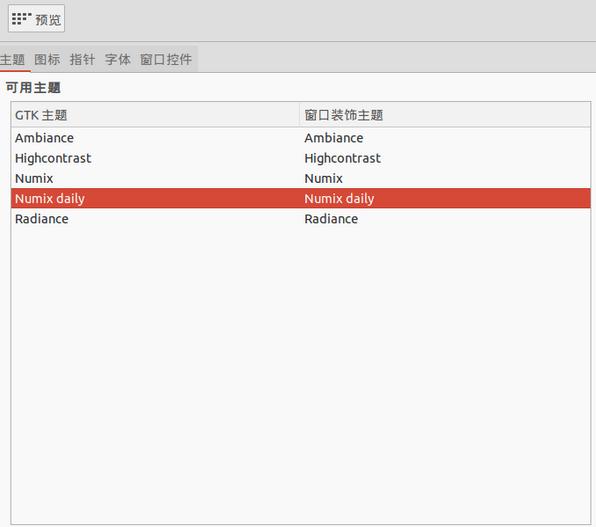Switch to the 主题 tab
This screenshot has width=596, height=527.
13,60
